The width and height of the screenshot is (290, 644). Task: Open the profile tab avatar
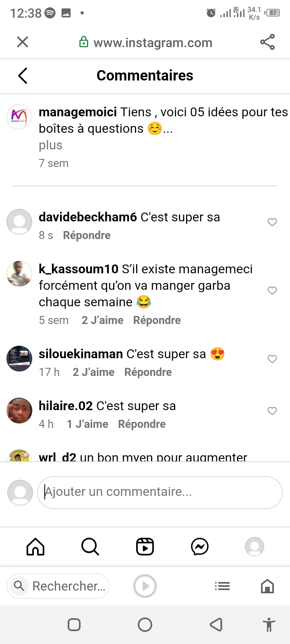click(x=255, y=547)
